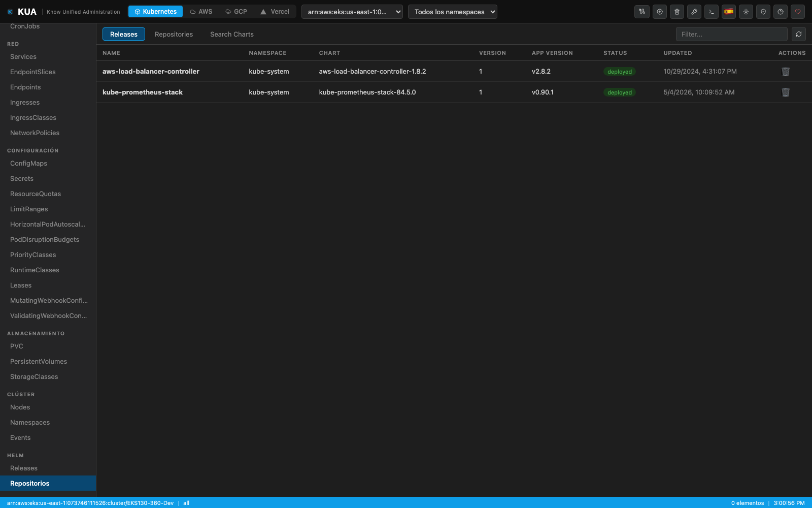Open Events in sidebar
Image resolution: width=812 pixels, height=508 pixels.
tap(48, 438)
